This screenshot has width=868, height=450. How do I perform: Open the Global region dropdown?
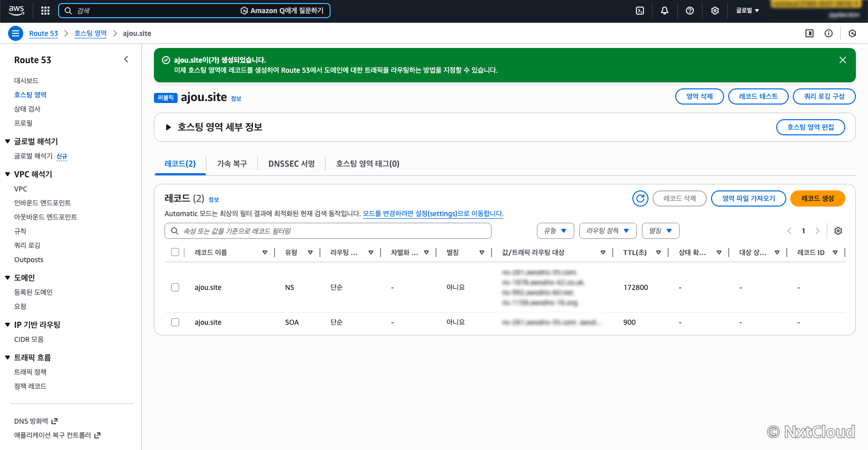point(747,11)
